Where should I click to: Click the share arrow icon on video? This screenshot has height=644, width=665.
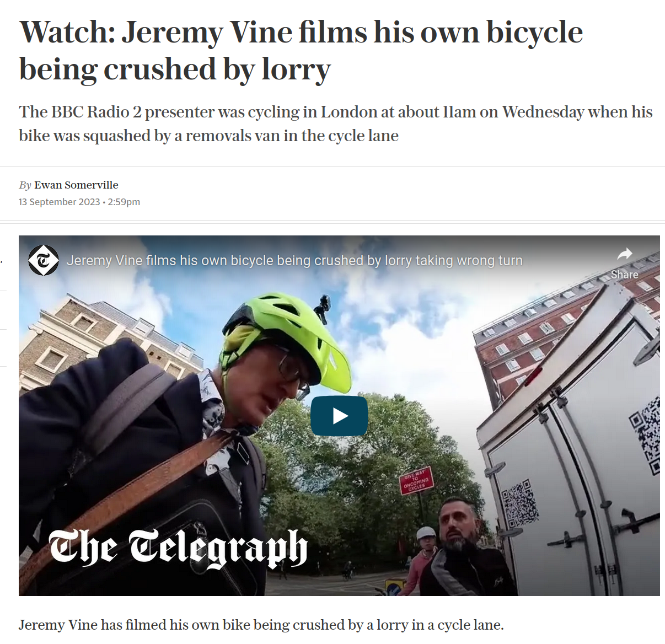pyautogui.click(x=625, y=254)
